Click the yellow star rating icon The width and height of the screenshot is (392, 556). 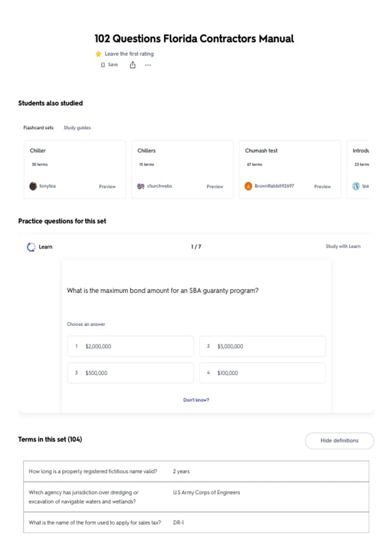click(98, 54)
